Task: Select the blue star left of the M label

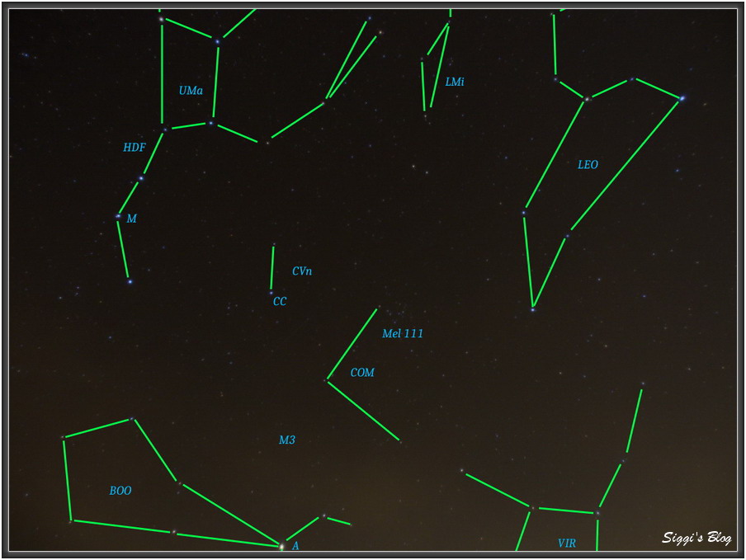Action: (118, 217)
